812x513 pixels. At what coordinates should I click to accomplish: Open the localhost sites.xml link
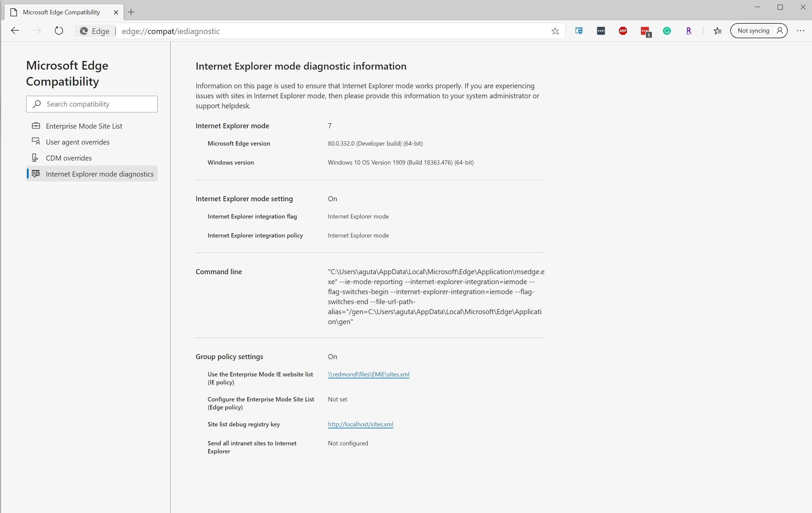(x=360, y=424)
